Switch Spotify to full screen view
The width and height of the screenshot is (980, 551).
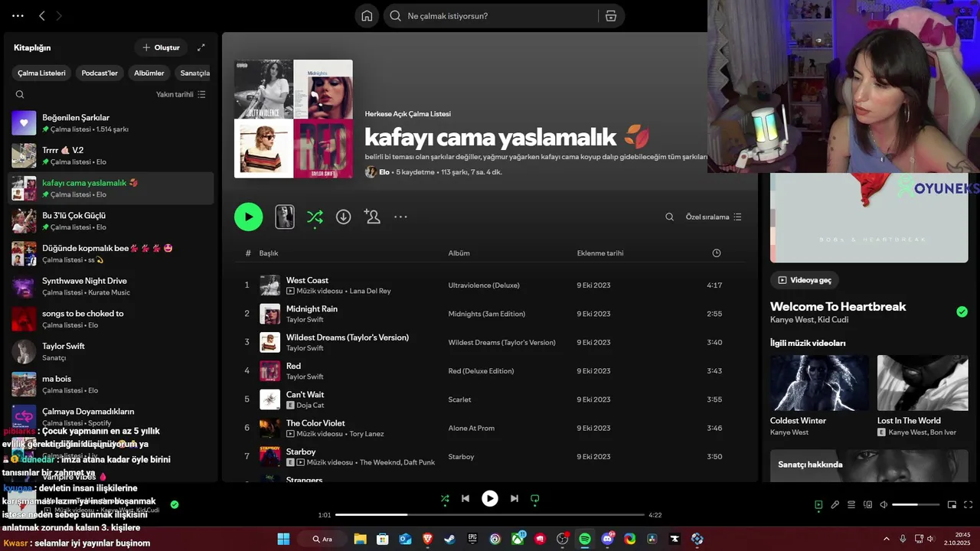pos(968,504)
